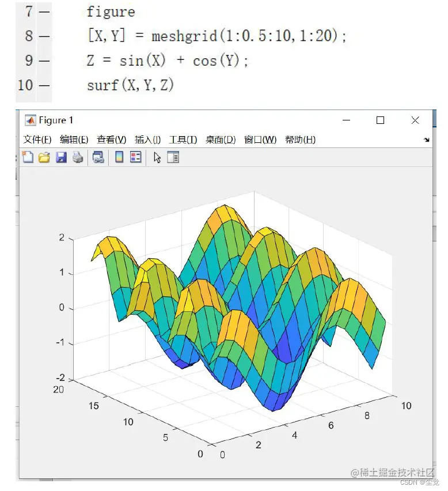This screenshot has height=491, width=448.
Task: Click the x-axis tick label 4
Action: 294,435
